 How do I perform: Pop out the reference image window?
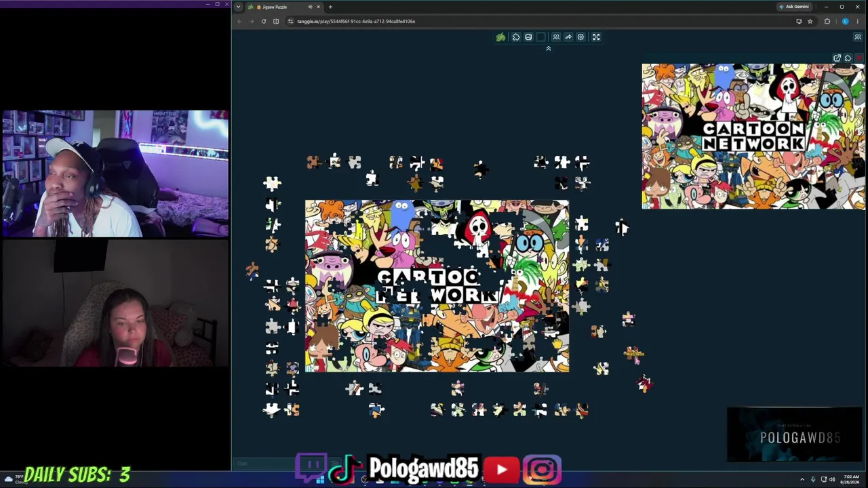coord(837,58)
